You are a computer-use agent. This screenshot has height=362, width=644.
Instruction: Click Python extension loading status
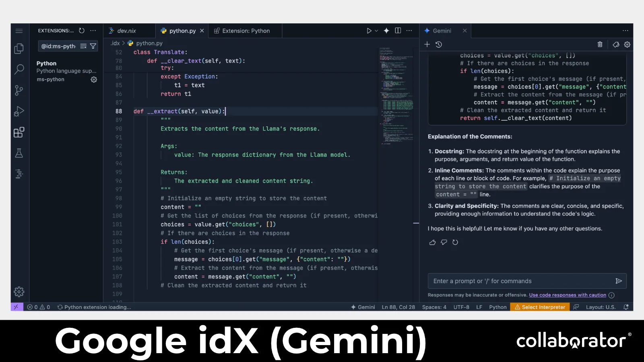point(94,307)
